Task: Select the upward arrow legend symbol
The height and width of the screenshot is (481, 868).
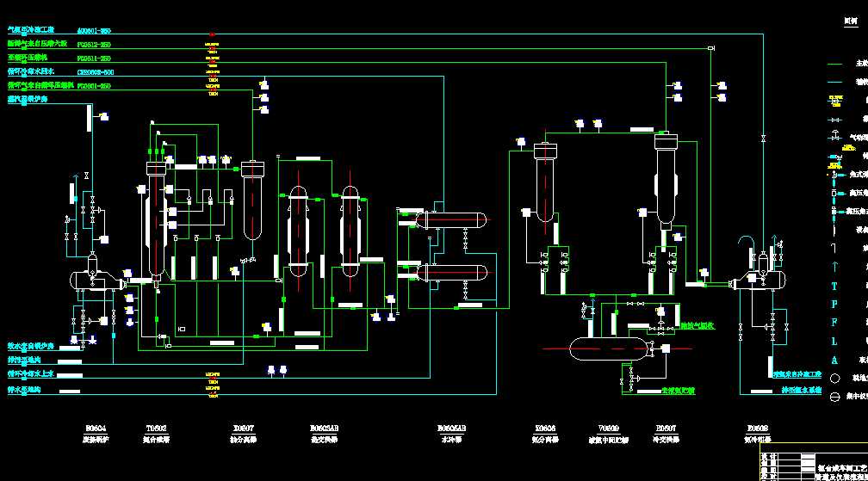Action: coord(834,267)
